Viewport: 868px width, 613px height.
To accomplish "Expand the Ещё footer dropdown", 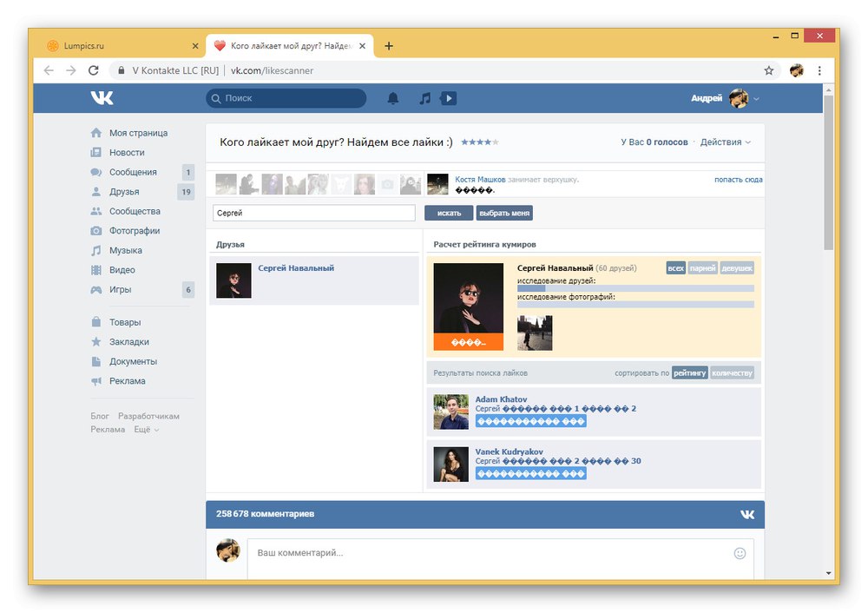I will pyautogui.click(x=146, y=430).
